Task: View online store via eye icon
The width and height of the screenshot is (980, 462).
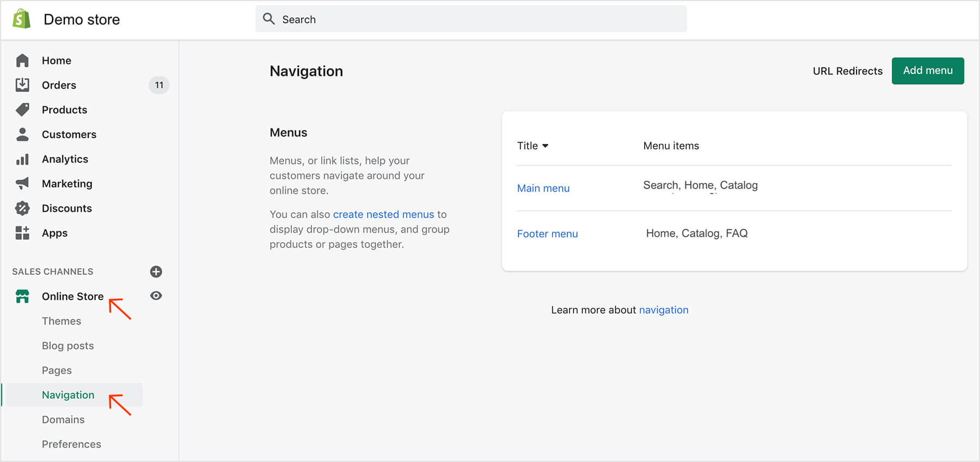Action: click(156, 295)
